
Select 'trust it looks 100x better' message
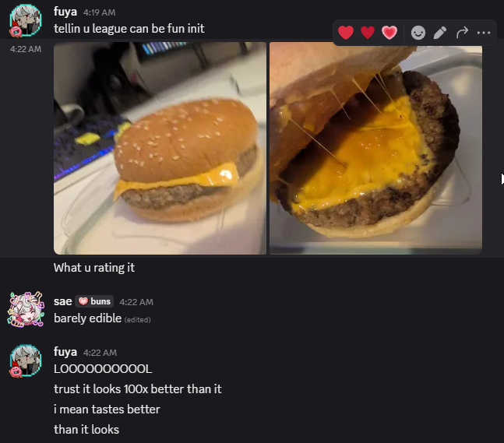(x=138, y=389)
